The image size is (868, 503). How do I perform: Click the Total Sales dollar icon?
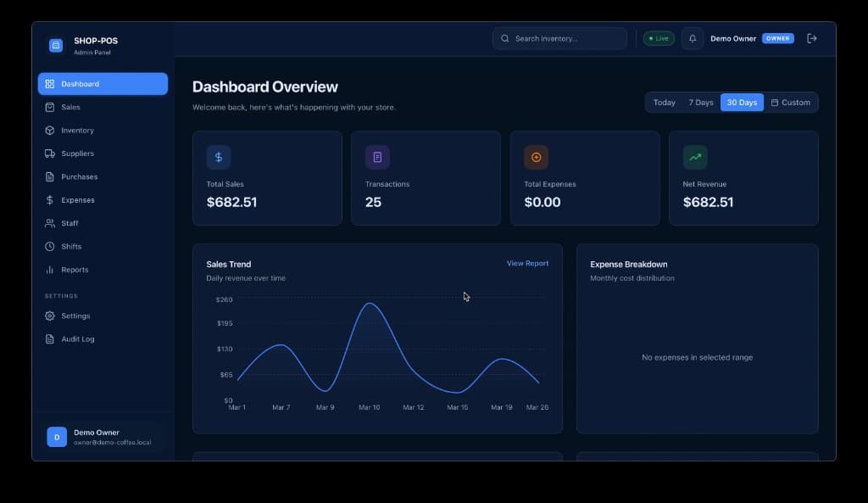pyautogui.click(x=219, y=157)
